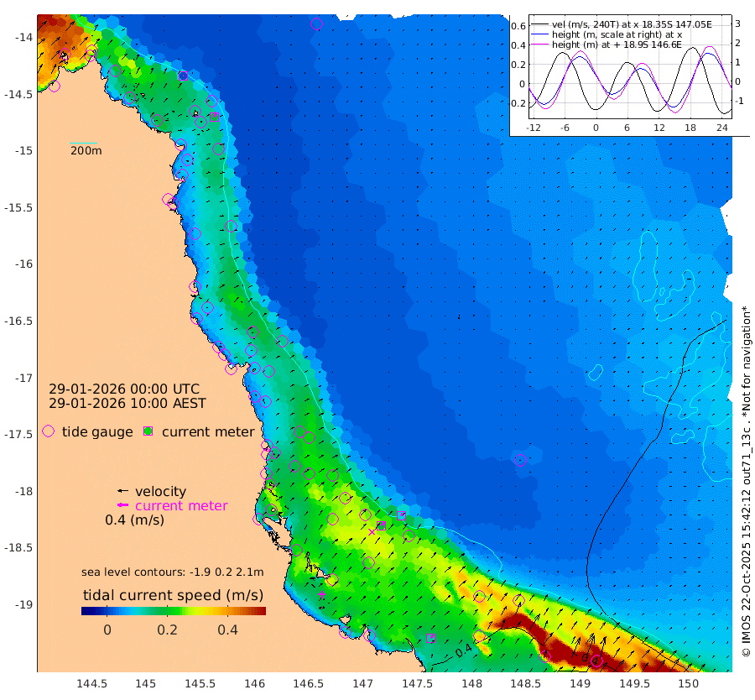This screenshot has width=755, height=700.
Task: Click the '200m' scale label
Action: (86, 151)
